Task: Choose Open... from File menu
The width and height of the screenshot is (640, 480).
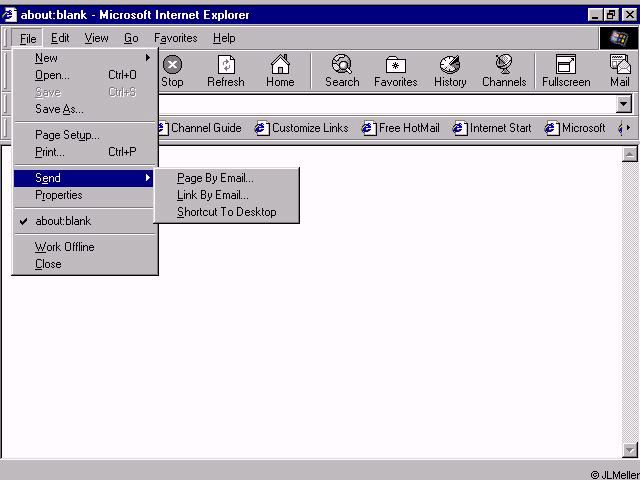Action: [x=84, y=75]
